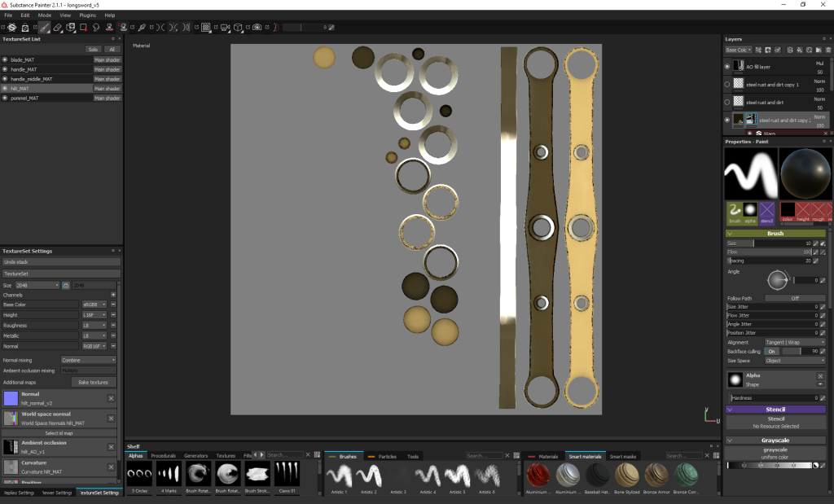Click the Select id map button

(x=59, y=433)
